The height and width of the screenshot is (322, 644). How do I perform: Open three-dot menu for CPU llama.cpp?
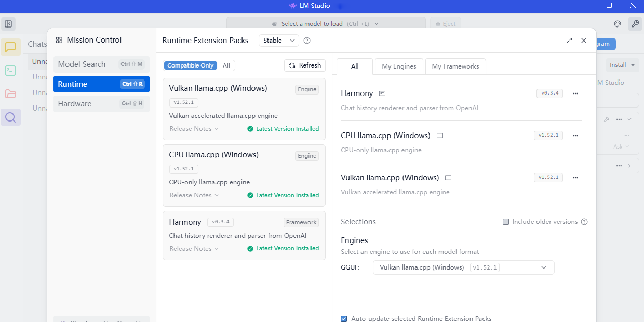coord(575,136)
